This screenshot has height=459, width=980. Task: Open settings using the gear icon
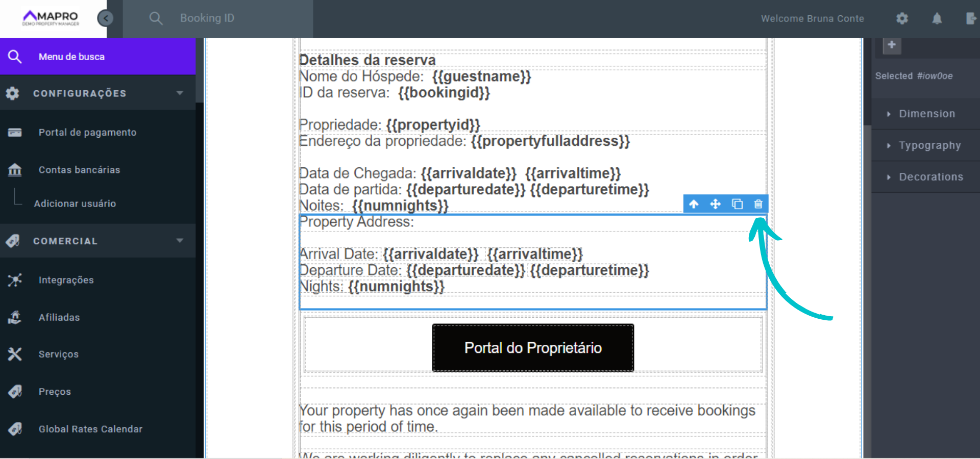click(902, 18)
